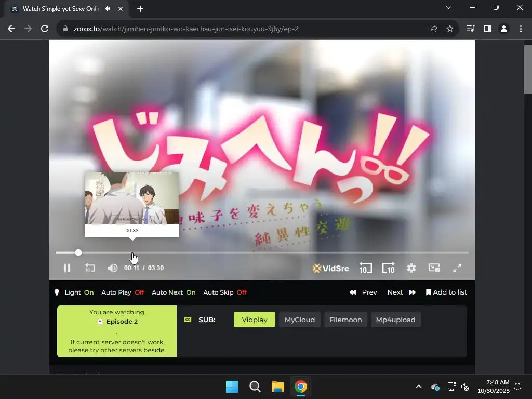Toggle Auto Play Off setting
Viewport: 532px width, 399px height.
point(123,292)
